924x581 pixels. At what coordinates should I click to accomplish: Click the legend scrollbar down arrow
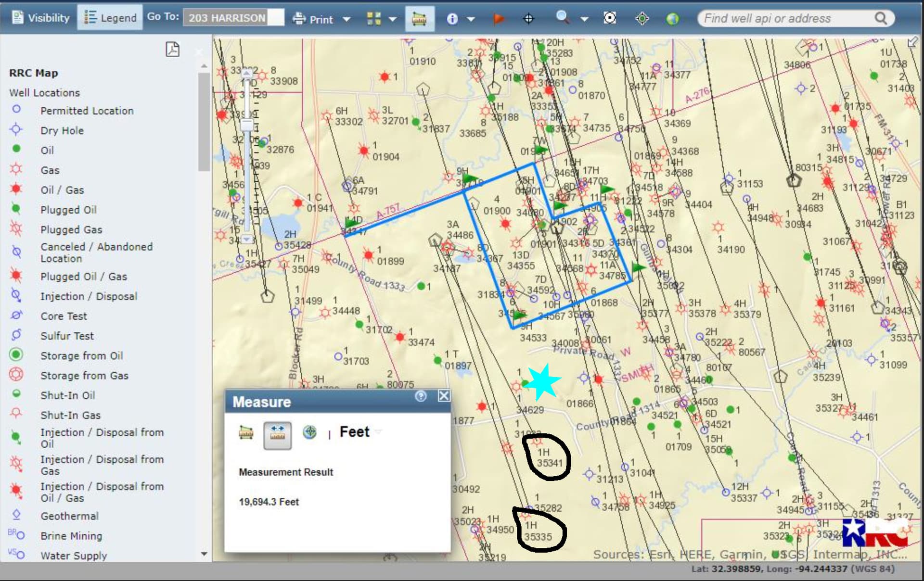[204, 554]
